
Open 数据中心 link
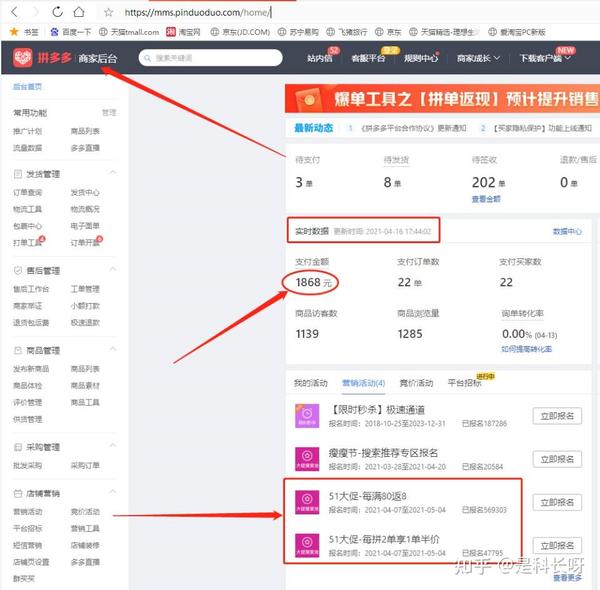567,231
